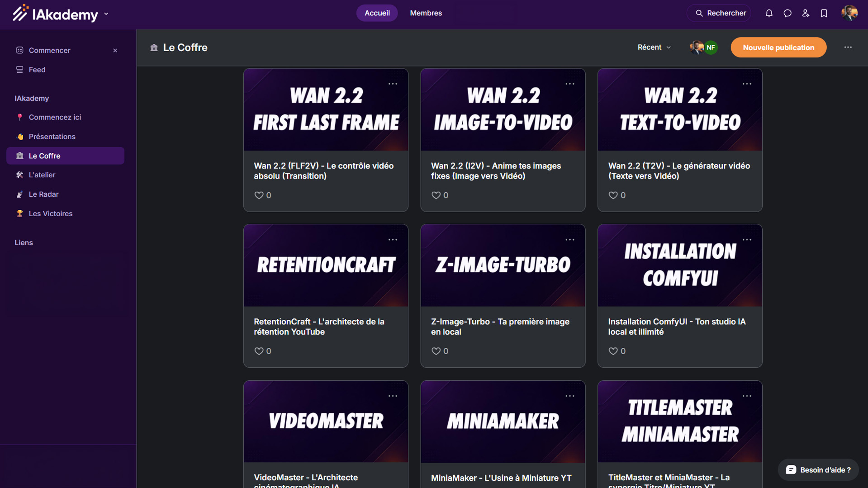Click the Wan 2.2 Text-to-Video thumbnail
This screenshot has width=868, height=488.
coord(680,110)
